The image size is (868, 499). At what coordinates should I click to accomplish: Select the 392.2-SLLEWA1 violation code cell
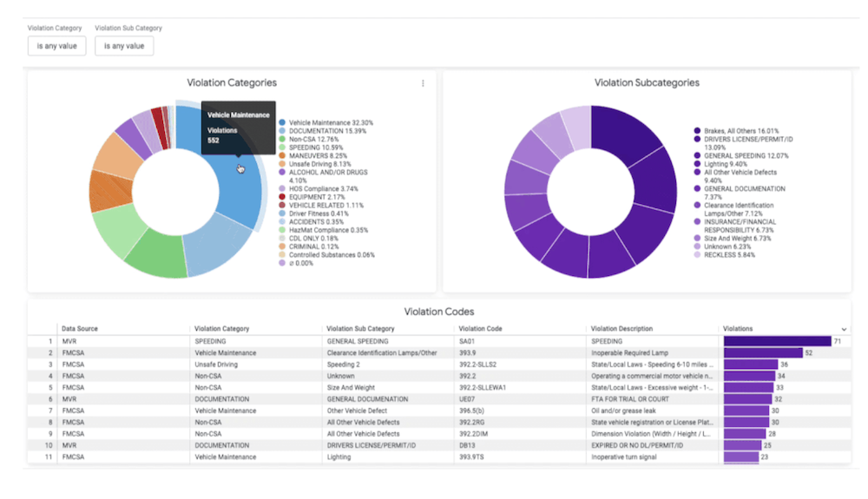tap(519, 388)
